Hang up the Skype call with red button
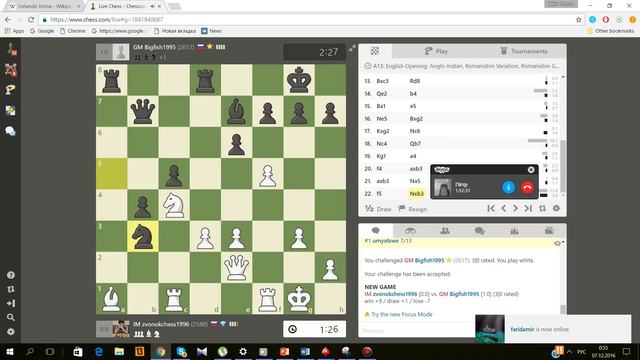The width and height of the screenshot is (640, 360). point(527,187)
